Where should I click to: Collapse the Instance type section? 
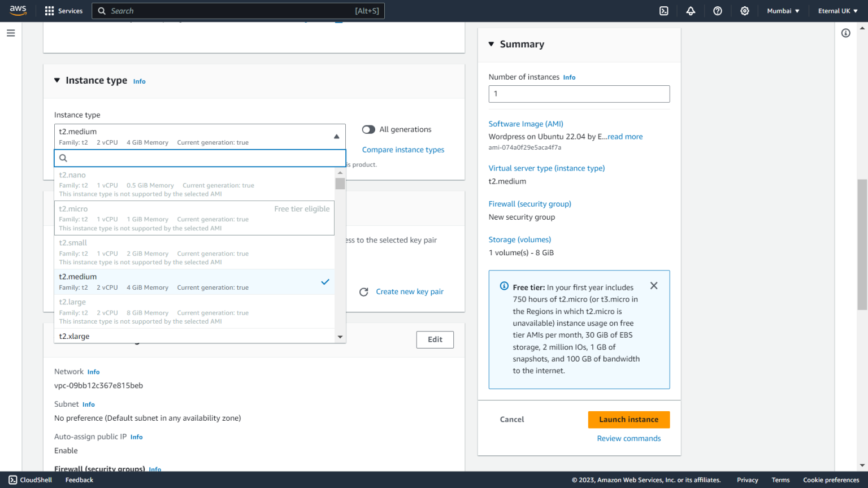pos(57,80)
